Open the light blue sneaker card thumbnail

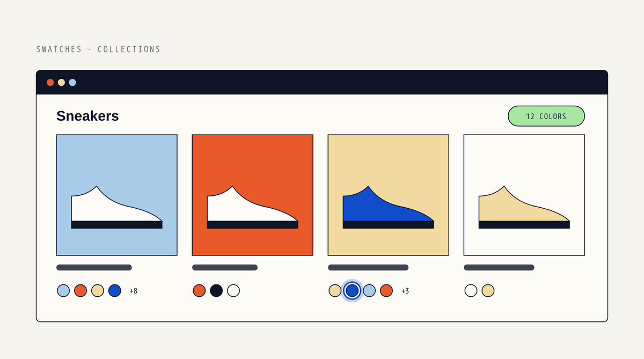pos(117,195)
